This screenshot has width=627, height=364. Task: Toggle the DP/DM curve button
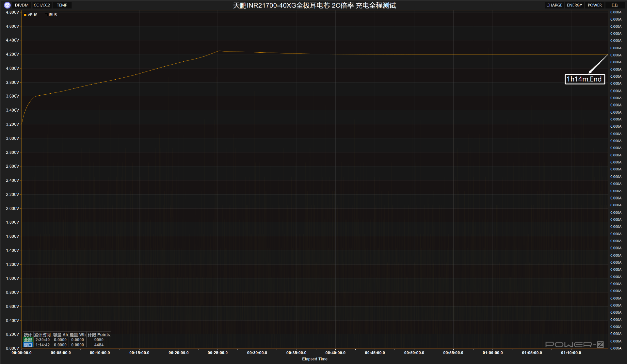[x=22, y=5]
